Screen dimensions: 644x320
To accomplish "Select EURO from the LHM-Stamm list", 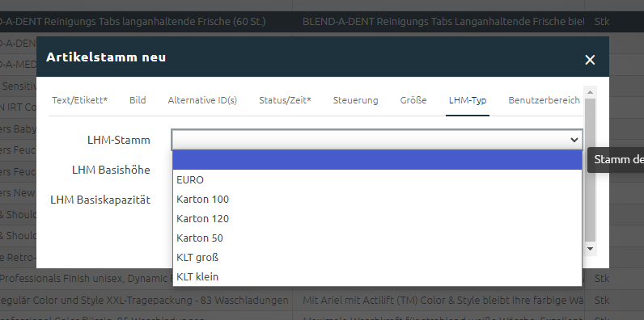I will [x=377, y=179].
